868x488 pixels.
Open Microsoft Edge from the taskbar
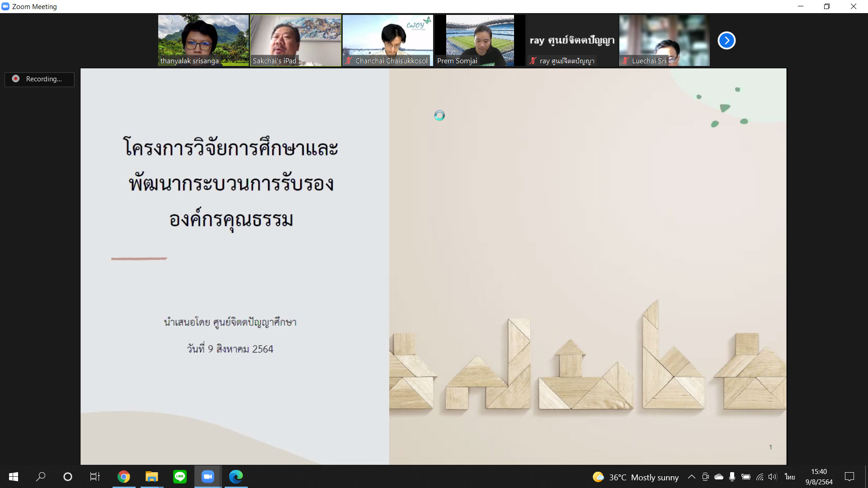tap(236, 477)
